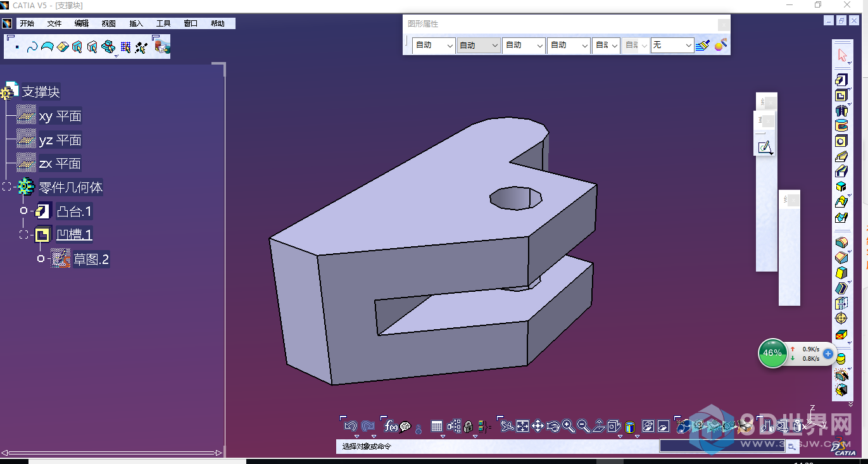Expand the 凸台.1 tree node
Screen dimensions: 868x464
(x=24, y=211)
